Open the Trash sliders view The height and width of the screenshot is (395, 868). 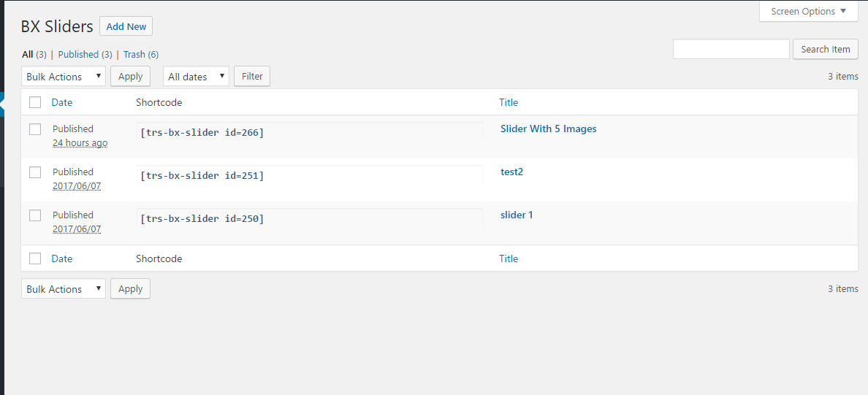134,54
